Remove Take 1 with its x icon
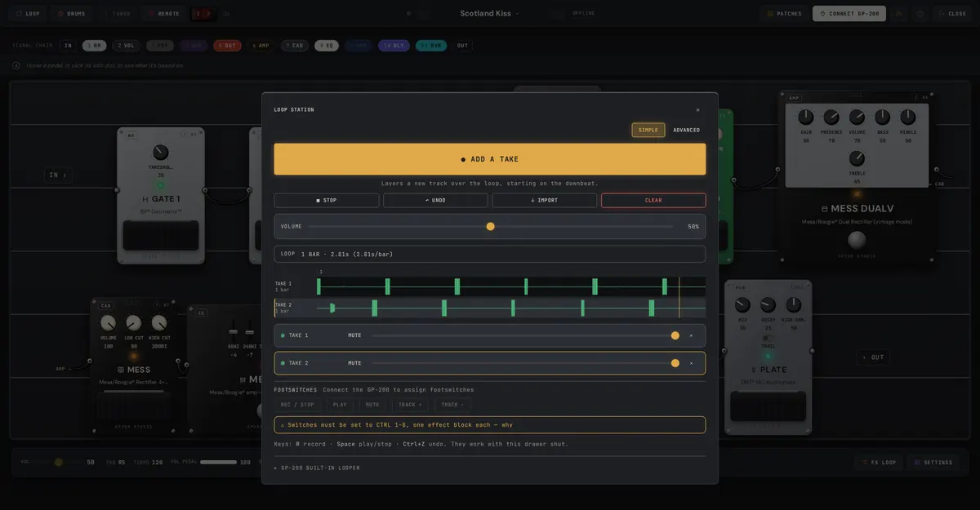This screenshot has width=980, height=510. (x=691, y=335)
